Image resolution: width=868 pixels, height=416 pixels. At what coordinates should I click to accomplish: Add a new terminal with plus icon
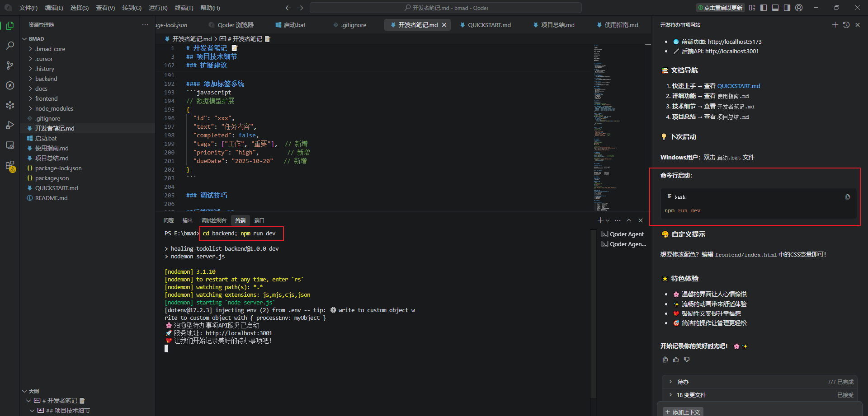pos(600,220)
